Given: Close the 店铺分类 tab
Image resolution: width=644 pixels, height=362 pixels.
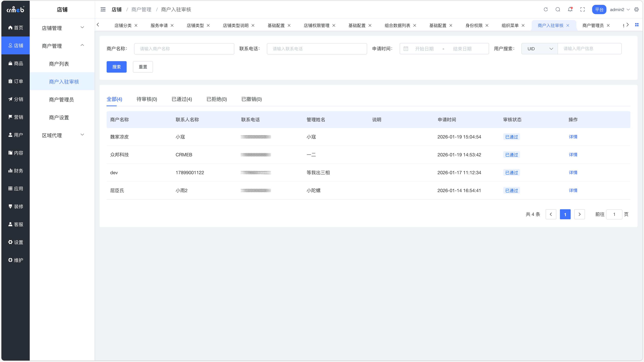Looking at the screenshot, I should click(136, 26).
